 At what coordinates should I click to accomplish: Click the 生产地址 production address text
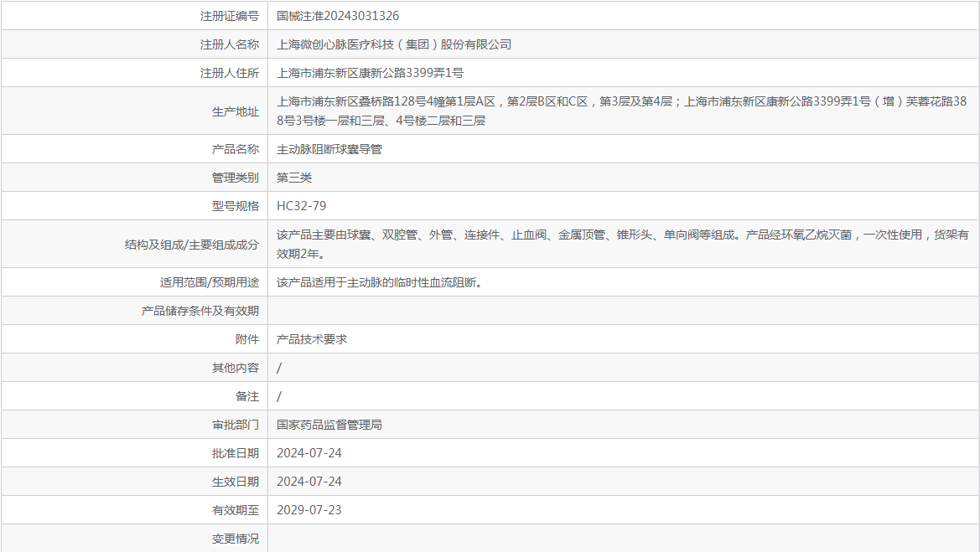621,111
